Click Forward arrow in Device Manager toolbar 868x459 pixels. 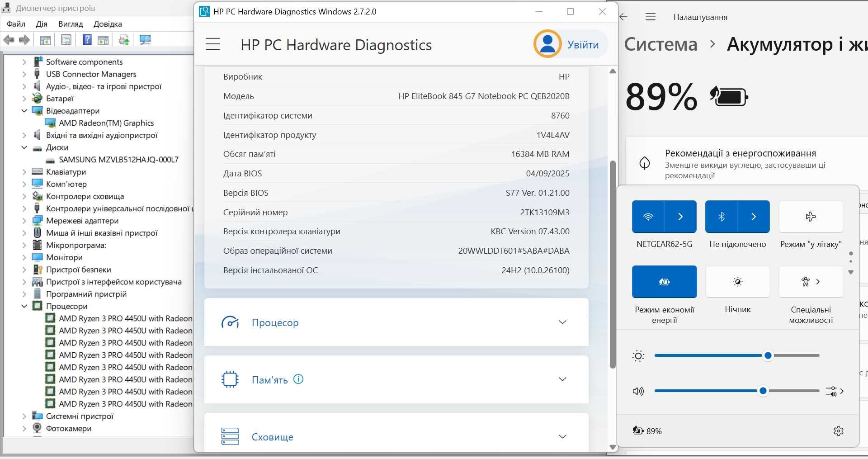pos(24,40)
